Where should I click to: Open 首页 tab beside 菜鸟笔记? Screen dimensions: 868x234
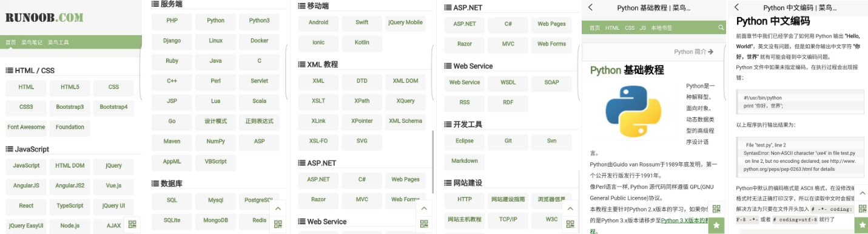[x=10, y=43]
